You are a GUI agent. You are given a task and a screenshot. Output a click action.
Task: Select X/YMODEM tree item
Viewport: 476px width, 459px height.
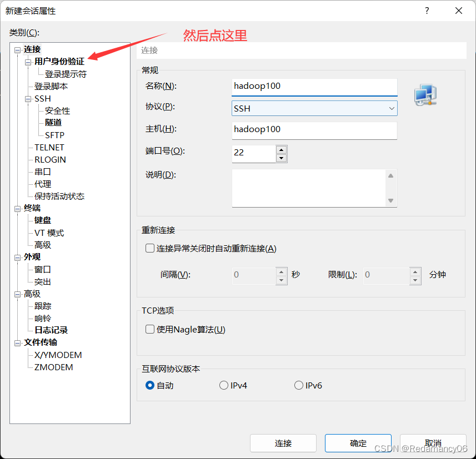[58, 355]
